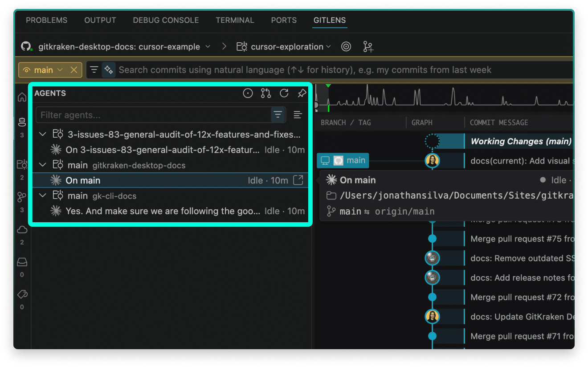Image resolution: width=588 pixels, height=367 pixels.
Task: Switch to the PROBLEMS tab
Action: tap(47, 20)
